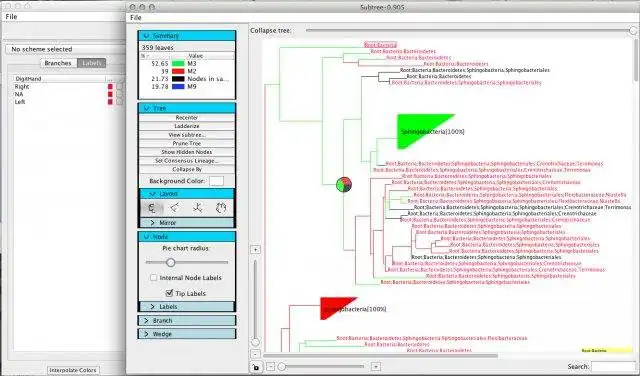640x376 pixels.
Task: Click the vertical zoom slider handle
Action: click(256, 342)
